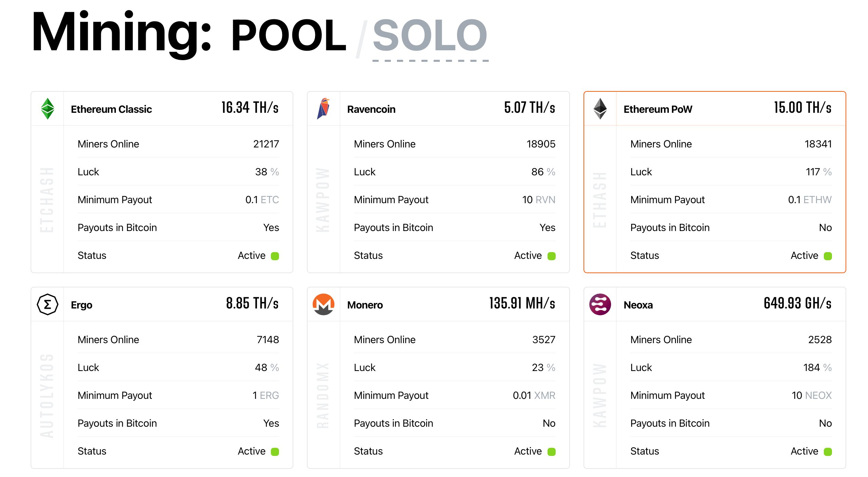This screenshot has width=868, height=477.
Task: Click the Monero 135.91 MH/s hashrate
Action: tap(522, 303)
